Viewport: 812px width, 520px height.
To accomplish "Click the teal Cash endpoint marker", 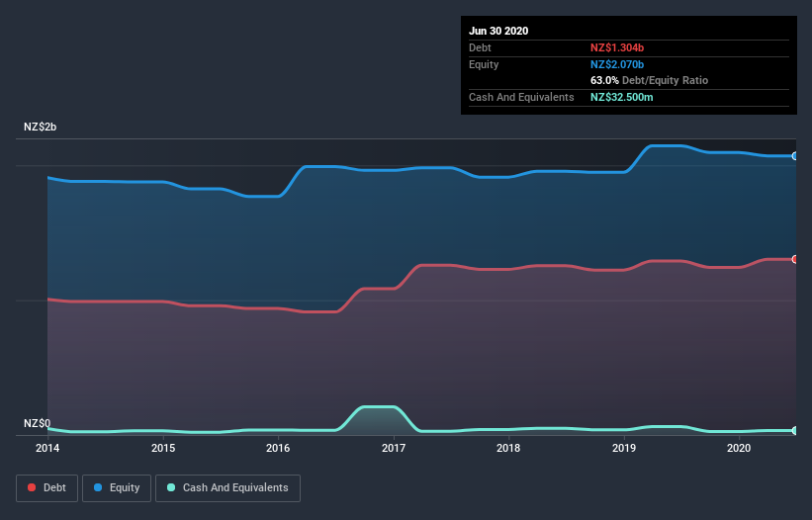I will pyautogui.click(x=795, y=430).
